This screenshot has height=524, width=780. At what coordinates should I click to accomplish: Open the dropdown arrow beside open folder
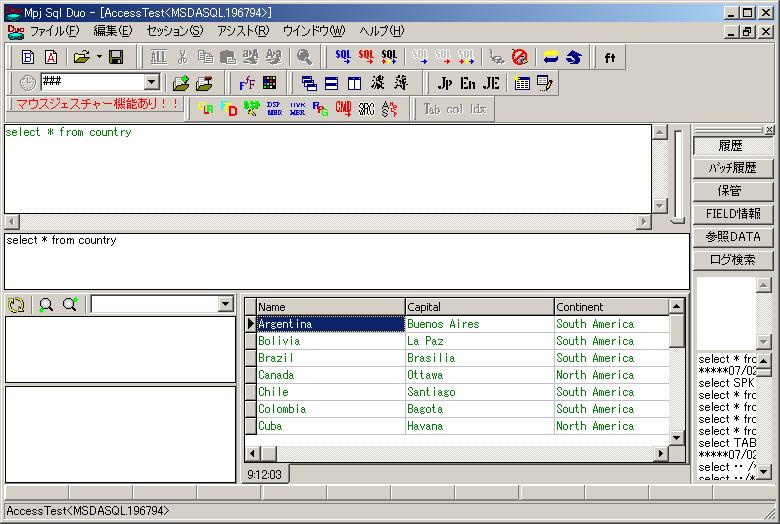(99, 57)
